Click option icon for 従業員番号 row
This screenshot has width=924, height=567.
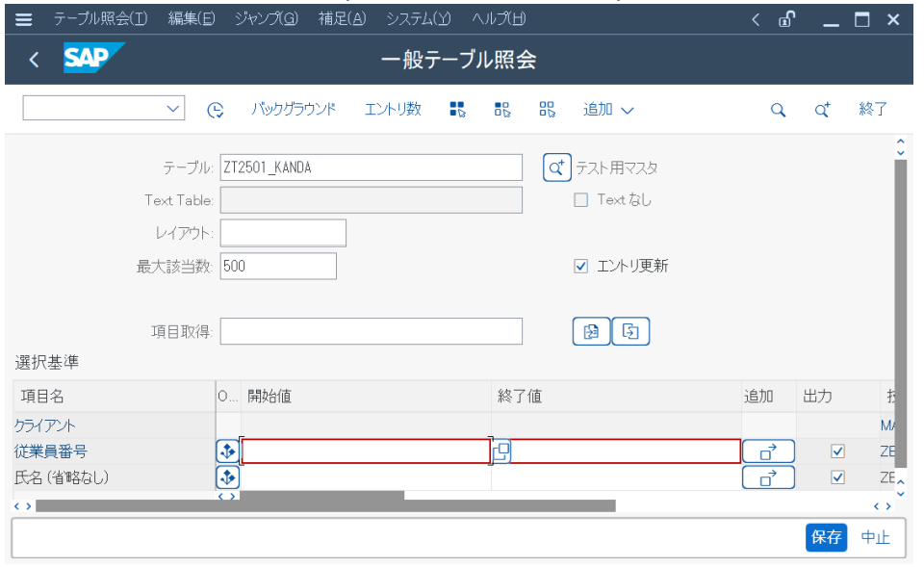tap(227, 451)
